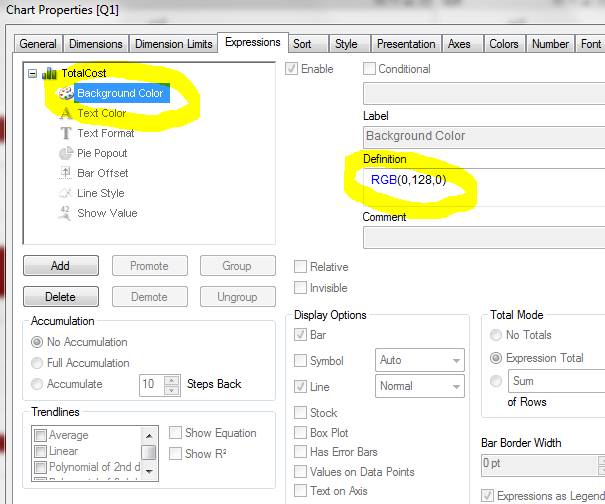The image size is (605, 504).
Task: Collapse the TotalCost expression tree
Action: pos(33,73)
